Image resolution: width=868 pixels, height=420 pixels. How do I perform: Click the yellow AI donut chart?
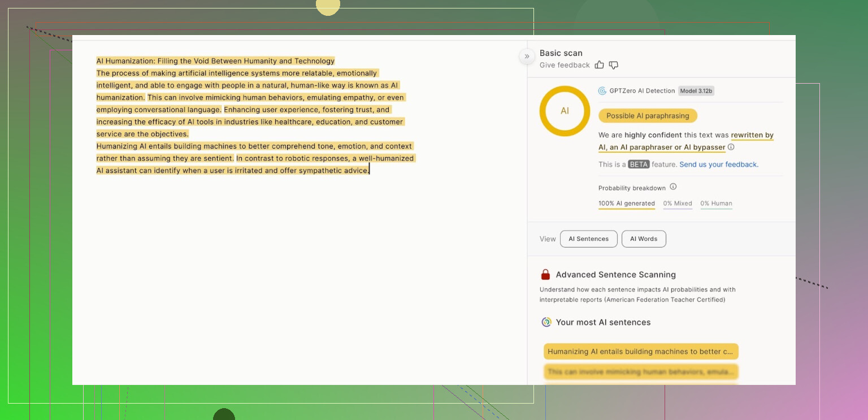[x=565, y=111]
